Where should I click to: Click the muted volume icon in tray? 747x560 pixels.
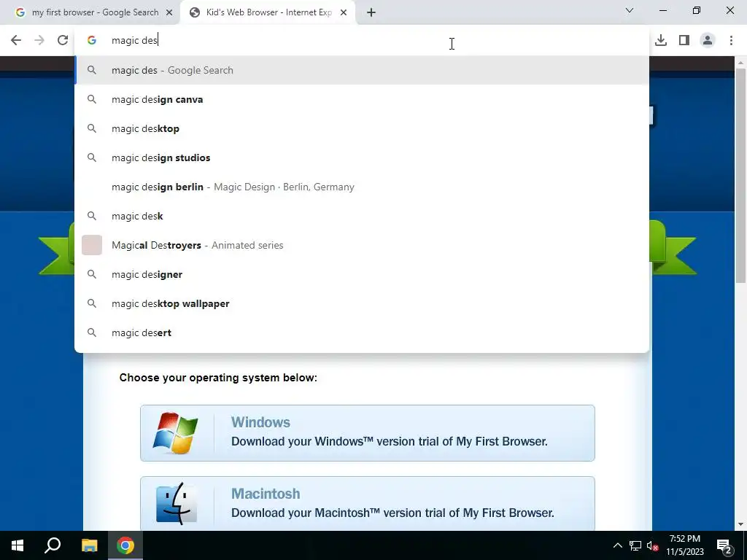[653, 545]
